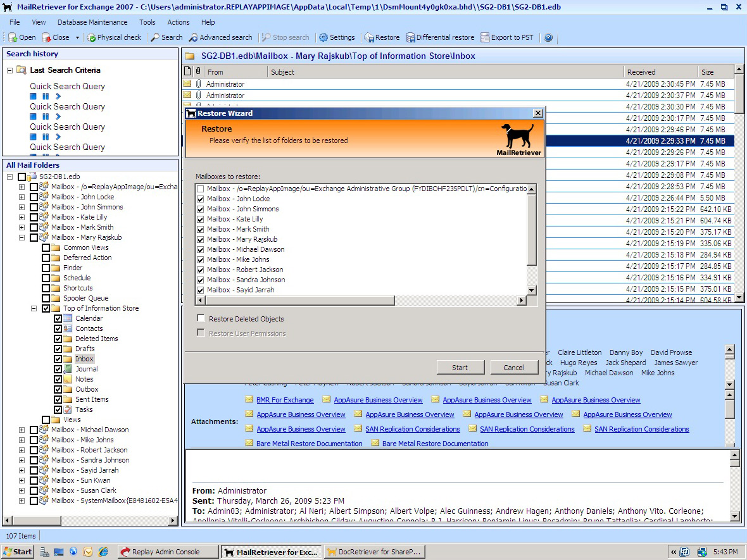
Task: Expand the Mailbox - Sun Kwan tree node
Action: 22,480
